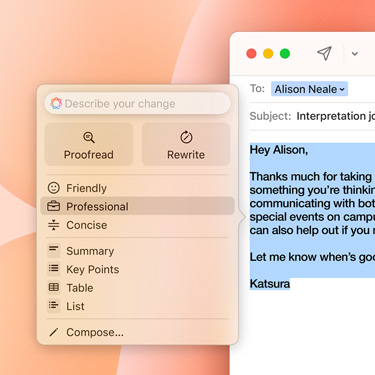Focus the 'Describe your change' field
The image size is (375, 375).
click(137, 103)
